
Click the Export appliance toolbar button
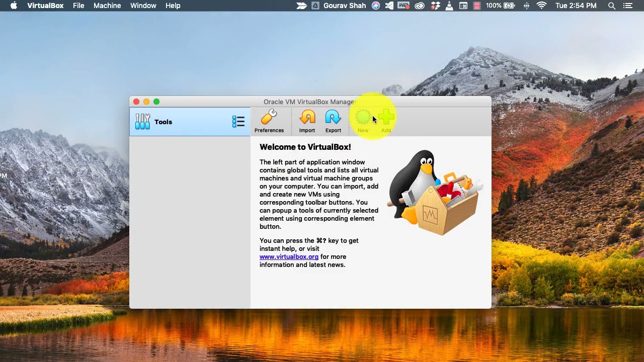coord(333,122)
